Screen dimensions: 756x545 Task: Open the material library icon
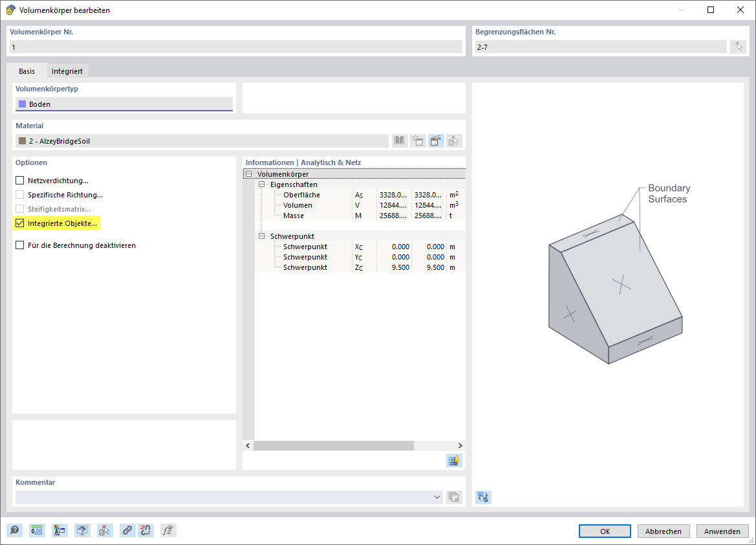(x=399, y=140)
